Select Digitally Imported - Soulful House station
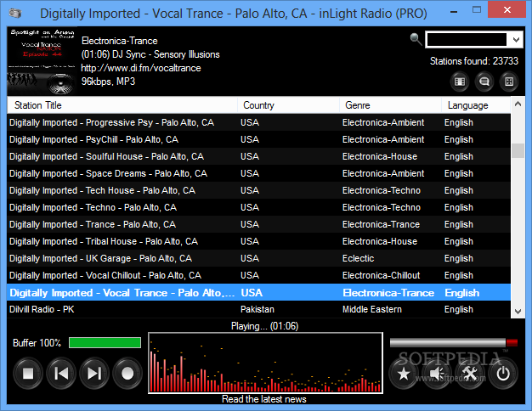The image size is (532, 411). [x=258, y=156]
